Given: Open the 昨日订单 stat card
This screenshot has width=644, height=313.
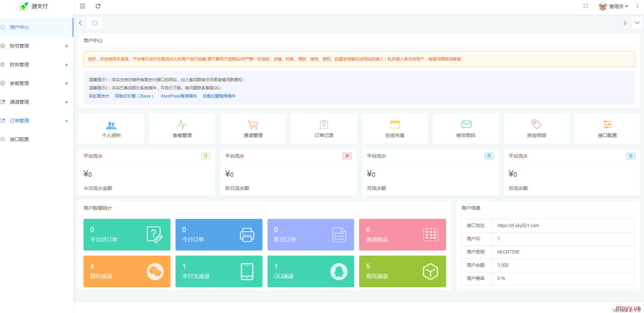Looking at the screenshot, I should click(x=311, y=234).
